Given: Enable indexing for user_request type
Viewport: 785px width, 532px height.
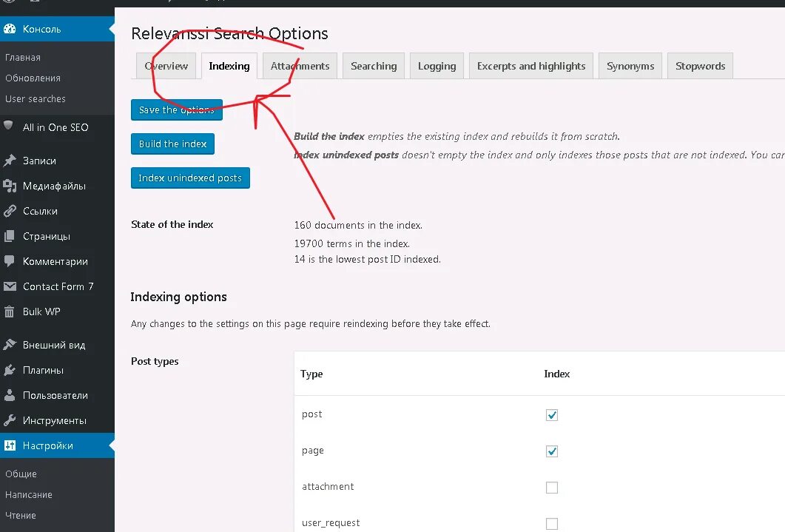Looking at the screenshot, I should click(x=552, y=524).
